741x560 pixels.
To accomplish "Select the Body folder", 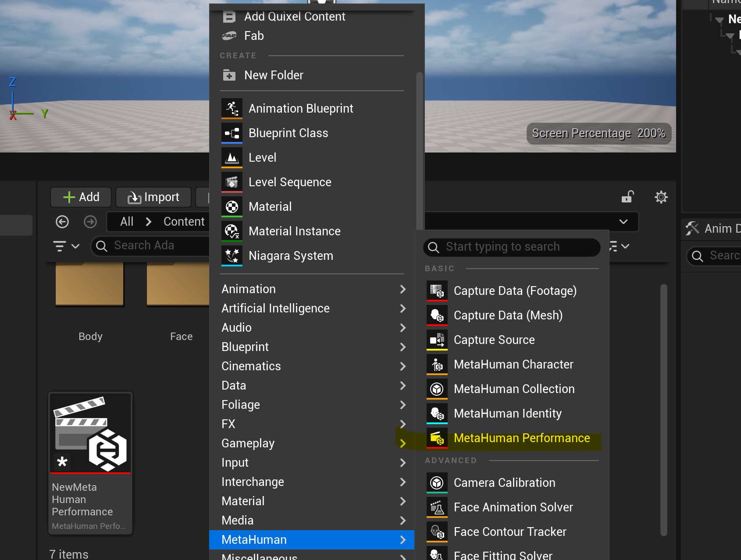I will [90, 302].
